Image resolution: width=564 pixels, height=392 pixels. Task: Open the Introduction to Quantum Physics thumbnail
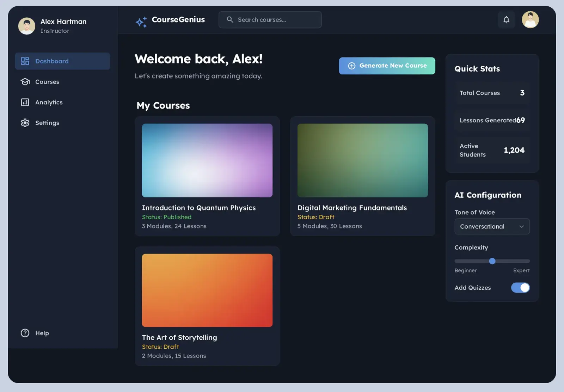point(207,160)
